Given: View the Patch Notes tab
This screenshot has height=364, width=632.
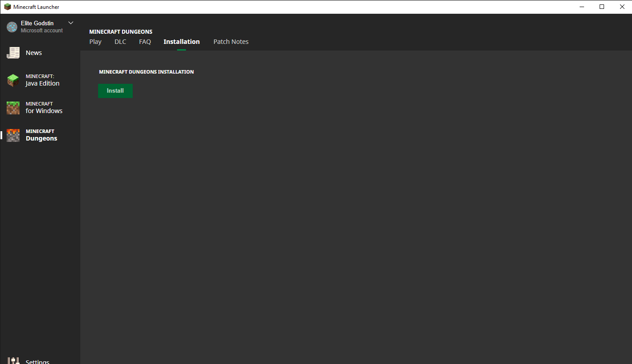Looking at the screenshot, I should [x=231, y=42].
